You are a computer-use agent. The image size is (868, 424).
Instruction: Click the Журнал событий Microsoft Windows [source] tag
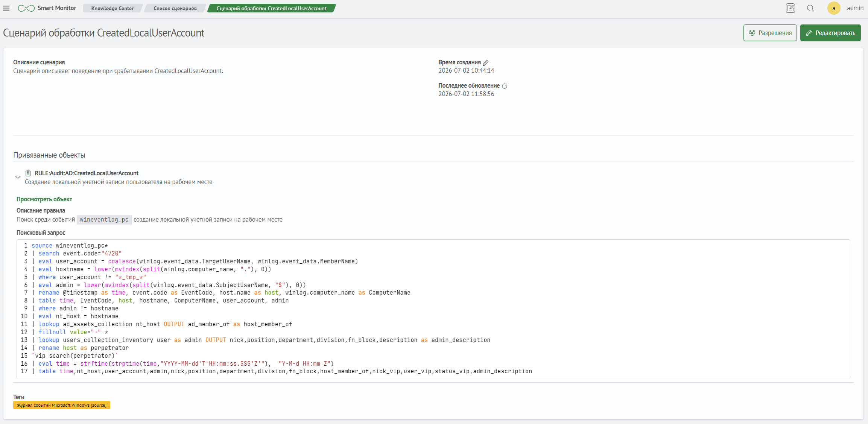pyautogui.click(x=62, y=405)
